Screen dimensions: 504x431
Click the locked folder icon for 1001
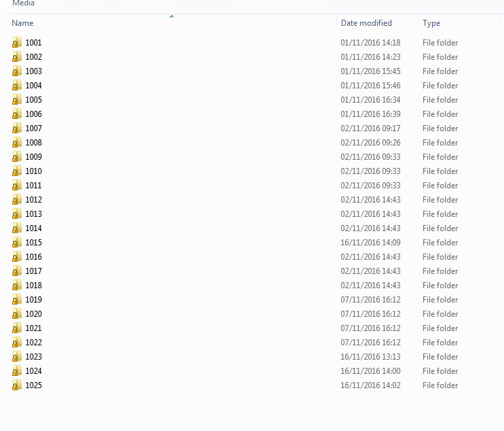tap(17, 43)
